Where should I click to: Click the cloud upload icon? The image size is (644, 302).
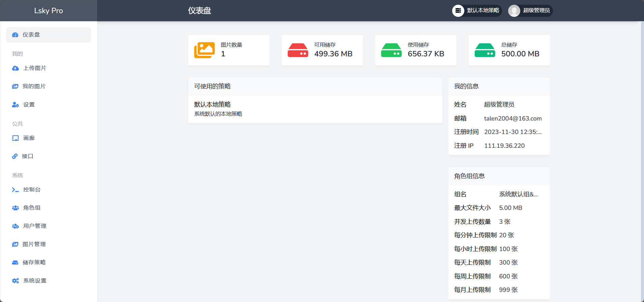(x=16, y=68)
